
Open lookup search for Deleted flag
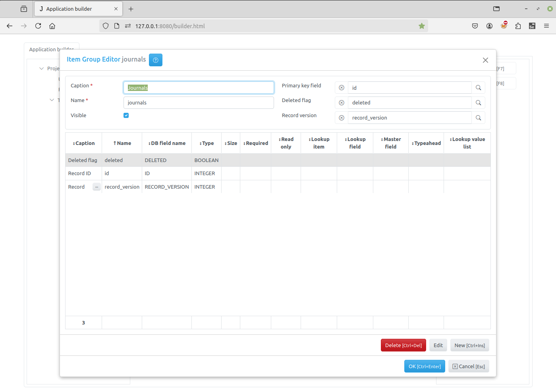(x=478, y=103)
